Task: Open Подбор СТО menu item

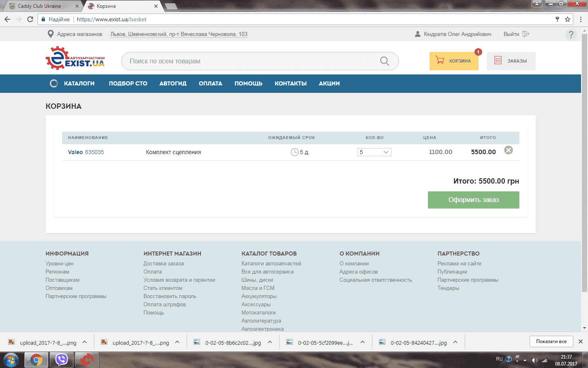Action: point(128,83)
